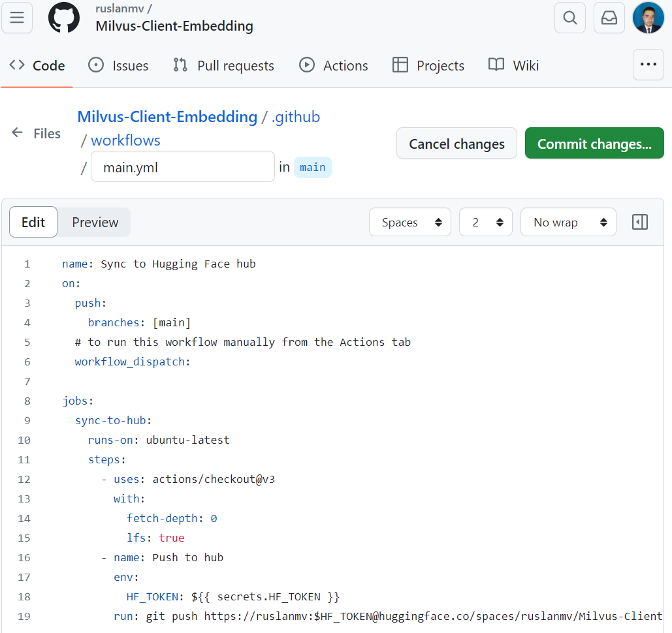Click line number 7 in the gutter

click(x=27, y=382)
